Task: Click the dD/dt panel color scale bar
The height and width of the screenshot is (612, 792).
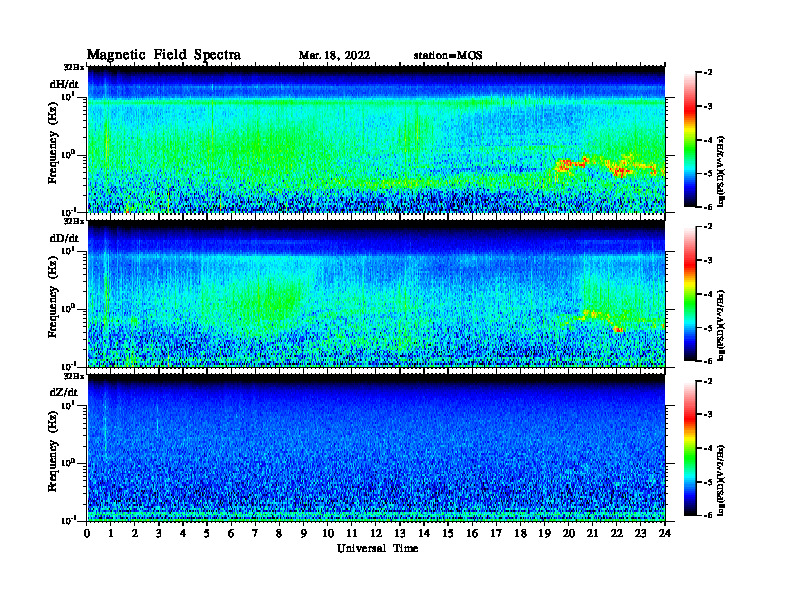Action: click(690, 294)
